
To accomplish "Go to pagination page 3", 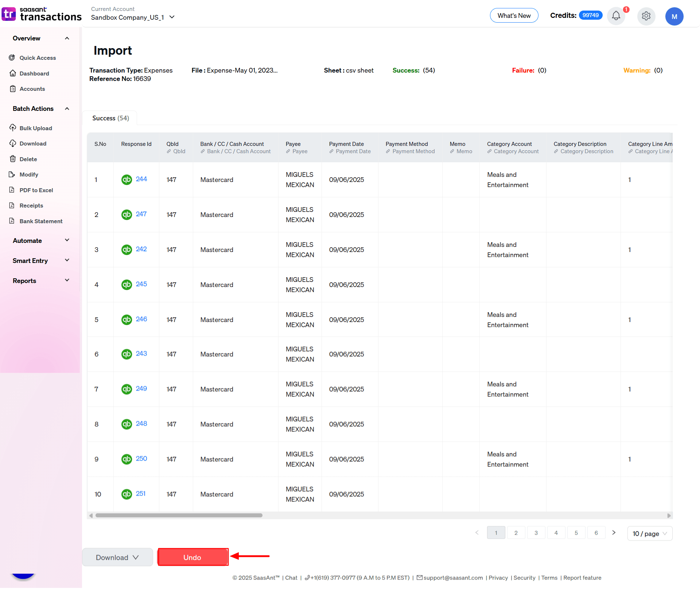I will (x=536, y=533).
